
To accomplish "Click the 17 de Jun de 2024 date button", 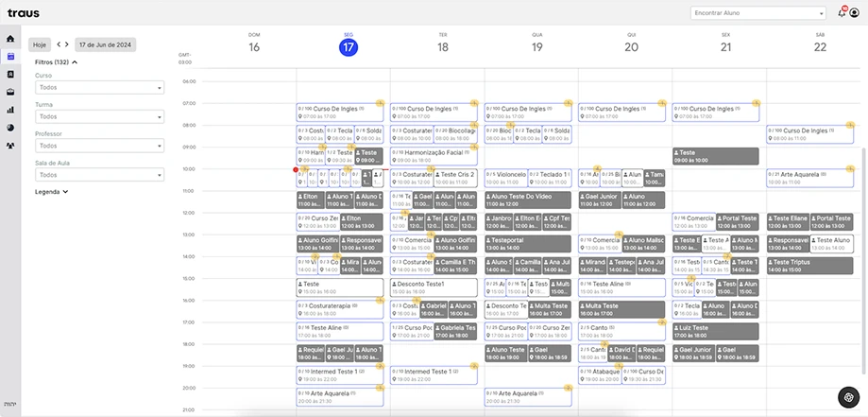I will [x=106, y=44].
